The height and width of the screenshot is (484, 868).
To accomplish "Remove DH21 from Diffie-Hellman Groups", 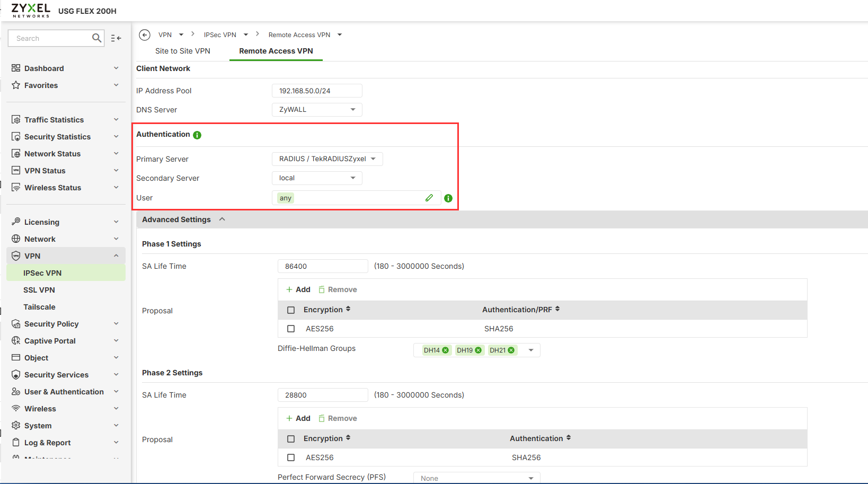I will click(x=511, y=350).
